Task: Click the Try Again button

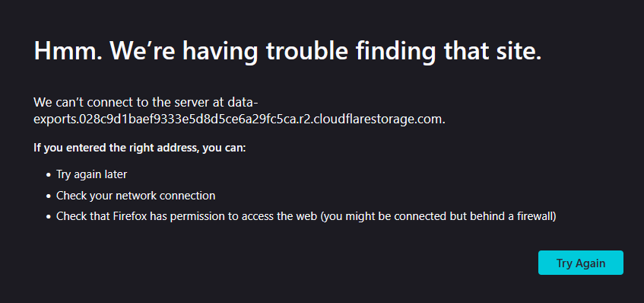Action: point(580,263)
